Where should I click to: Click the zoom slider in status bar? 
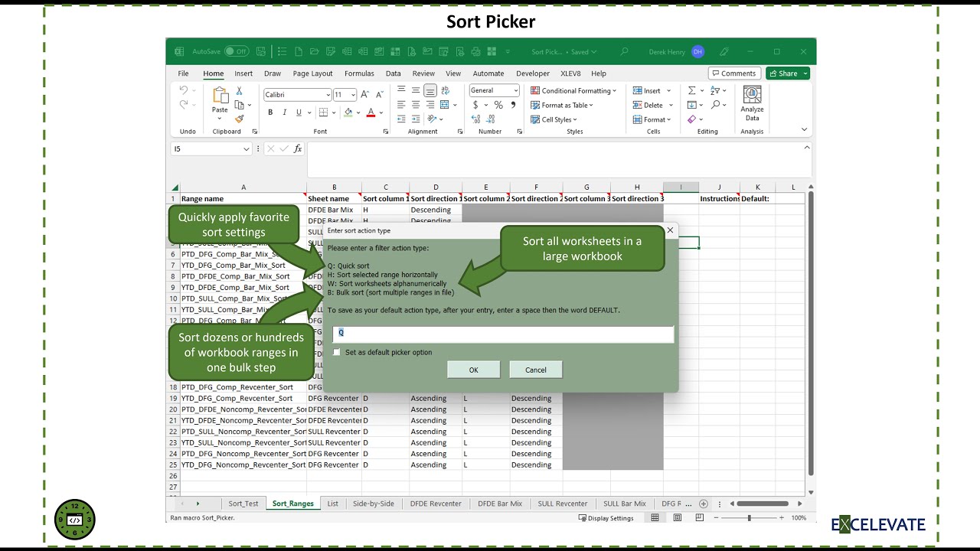click(749, 518)
